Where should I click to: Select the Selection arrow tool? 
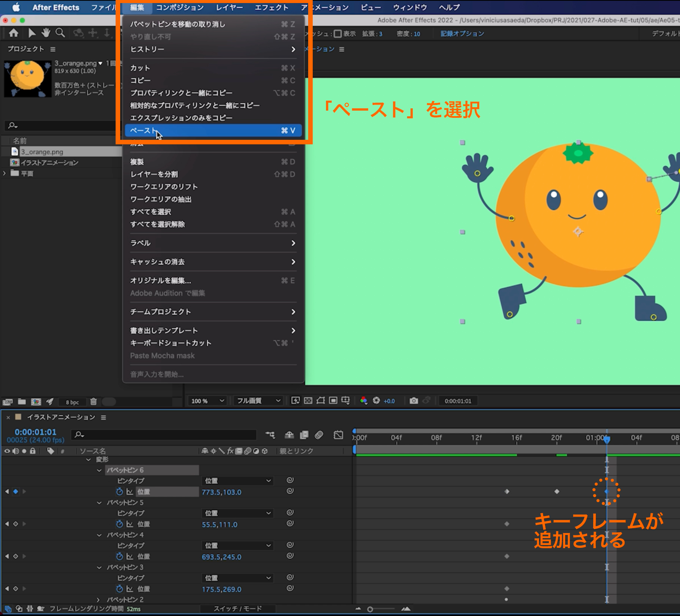point(32,33)
